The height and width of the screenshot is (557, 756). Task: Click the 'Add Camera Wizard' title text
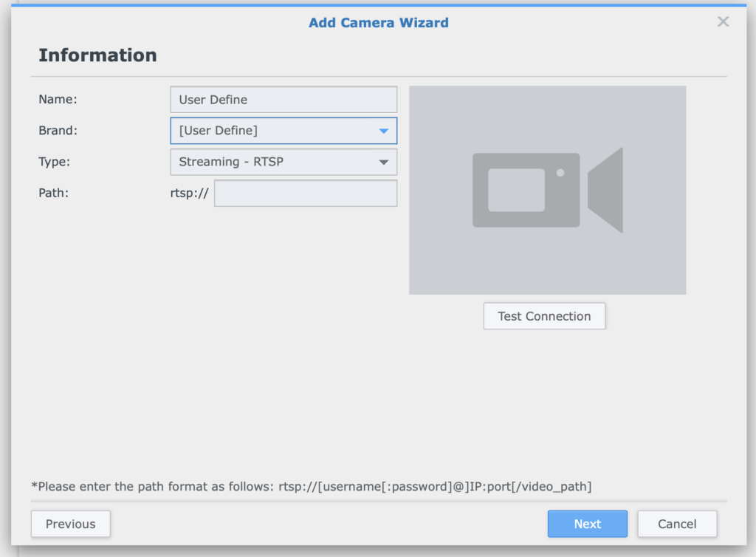tap(379, 23)
